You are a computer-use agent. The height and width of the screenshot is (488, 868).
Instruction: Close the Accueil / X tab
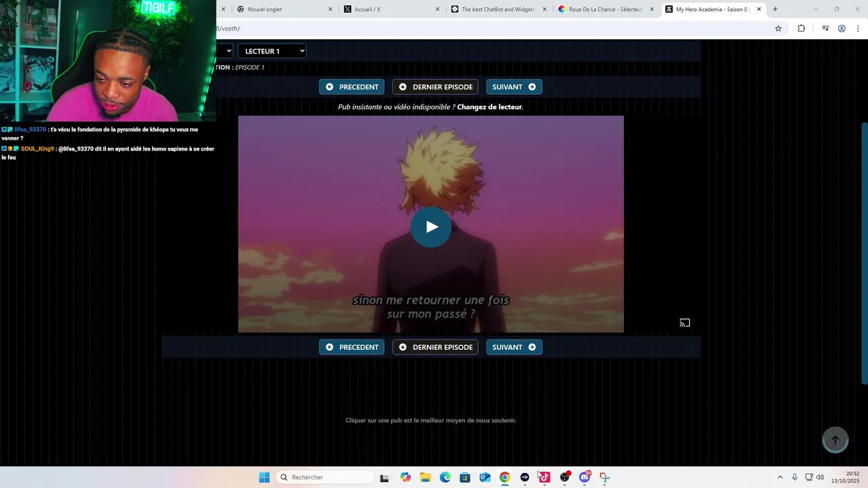pyautogui.click(x=437, y=9)
